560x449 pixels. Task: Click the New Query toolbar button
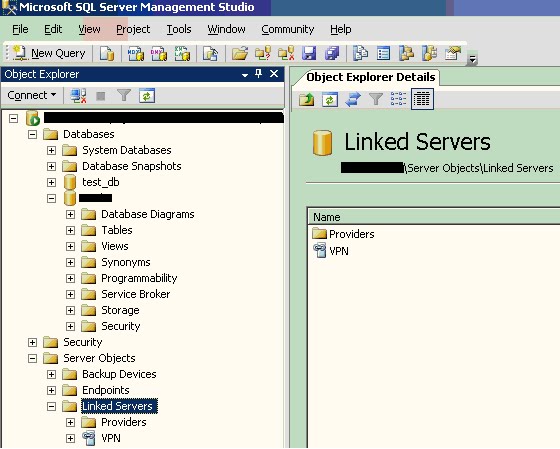[49, 54]
